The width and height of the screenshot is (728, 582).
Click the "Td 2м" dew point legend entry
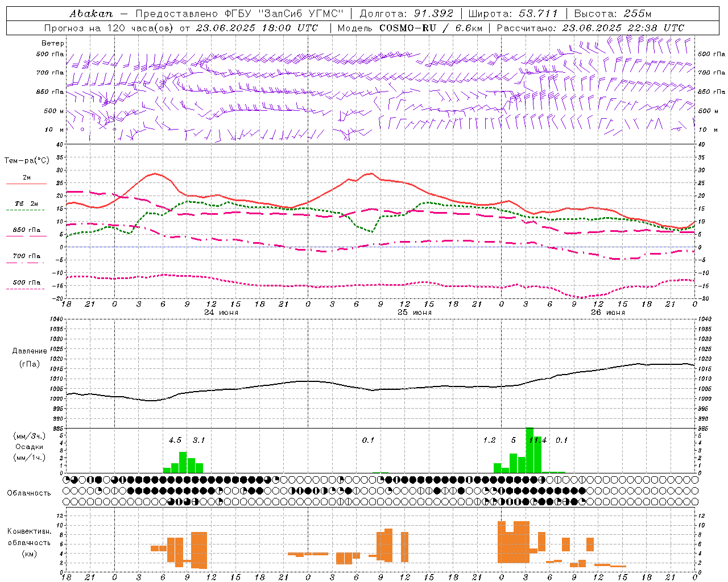point(26,203)
